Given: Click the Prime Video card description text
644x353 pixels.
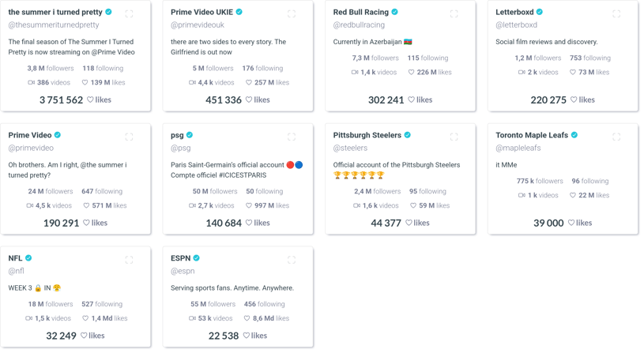Looking at the screenshot, I should coord(68,170).
